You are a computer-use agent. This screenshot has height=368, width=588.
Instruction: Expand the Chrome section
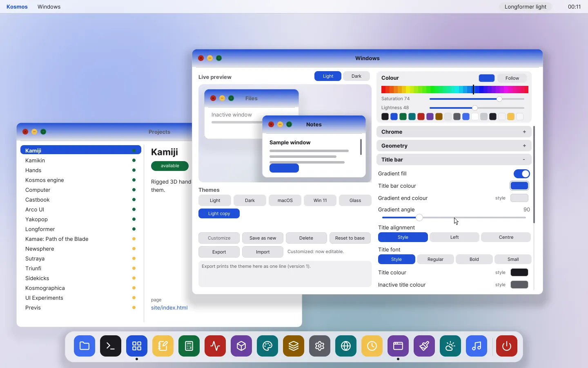[454, 132]
